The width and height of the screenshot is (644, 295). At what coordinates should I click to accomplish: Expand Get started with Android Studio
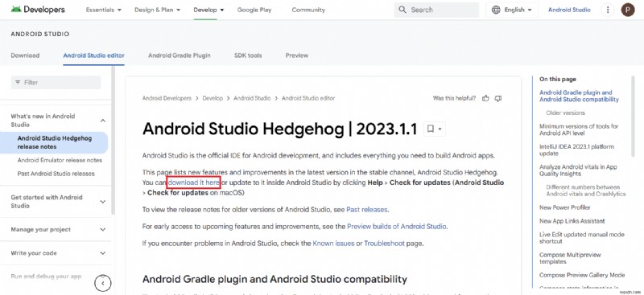pos(103,202)
